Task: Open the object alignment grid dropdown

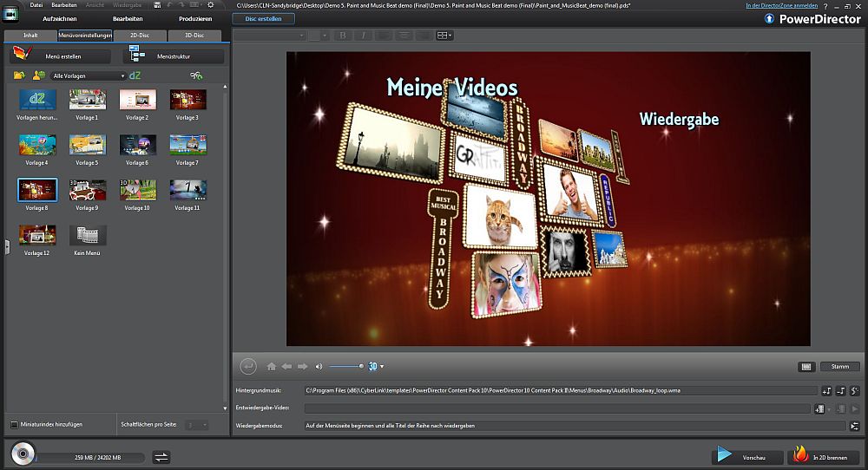Action: (x=444, y=36)
